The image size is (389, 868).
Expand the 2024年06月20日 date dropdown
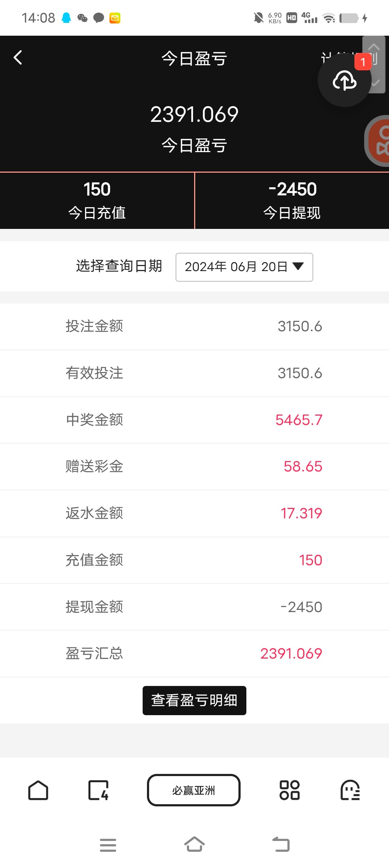tap(244, 267)
